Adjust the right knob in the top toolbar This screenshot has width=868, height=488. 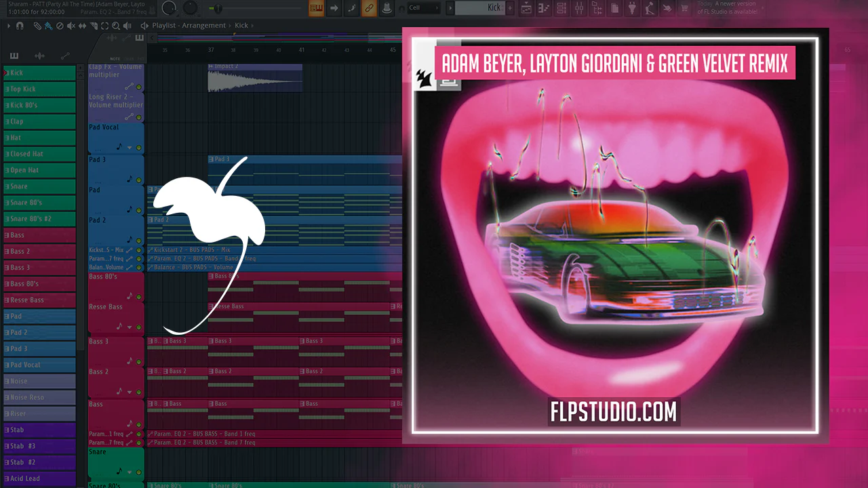pyautogui.click(x=191, y=8)
